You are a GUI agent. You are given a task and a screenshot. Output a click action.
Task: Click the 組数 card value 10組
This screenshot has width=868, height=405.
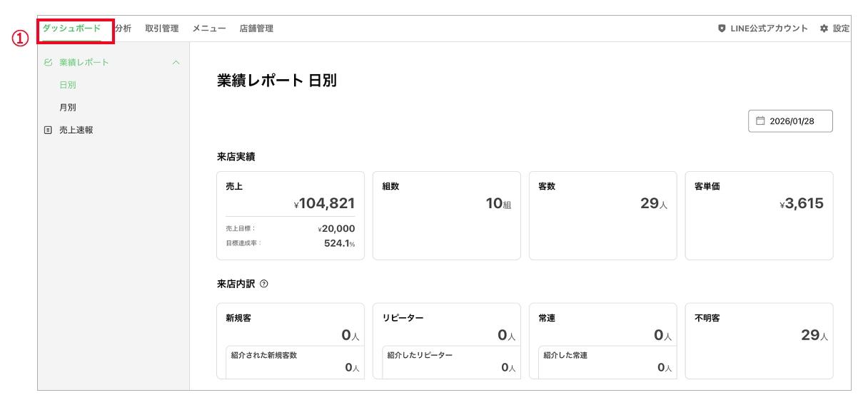pyautogui.click(x=499, y=204)
